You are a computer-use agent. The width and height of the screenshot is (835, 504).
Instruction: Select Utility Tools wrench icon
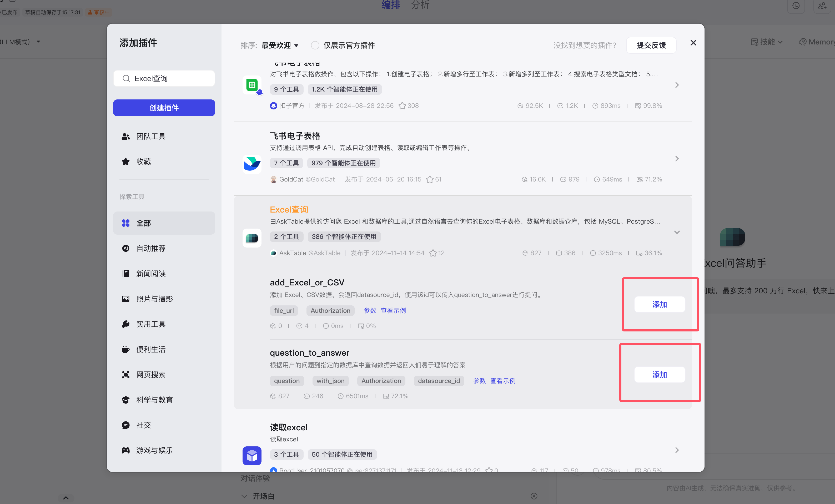(x=126, y=324)
